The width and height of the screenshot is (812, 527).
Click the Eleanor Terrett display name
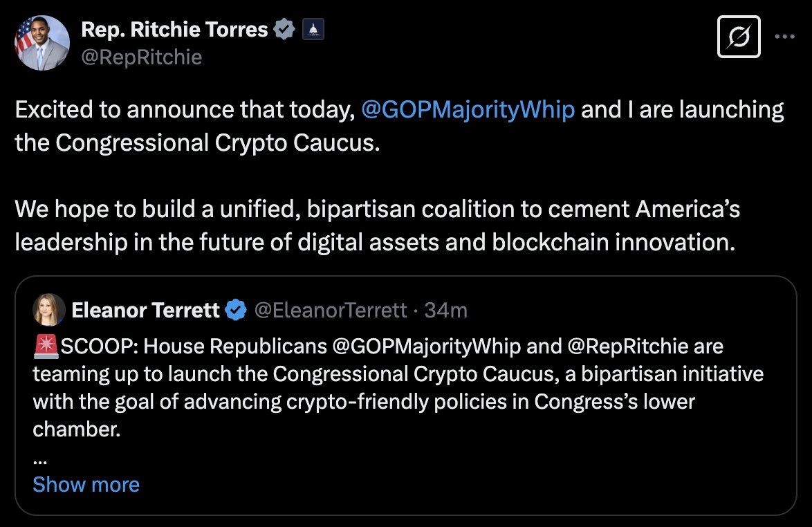click(145, 310)
